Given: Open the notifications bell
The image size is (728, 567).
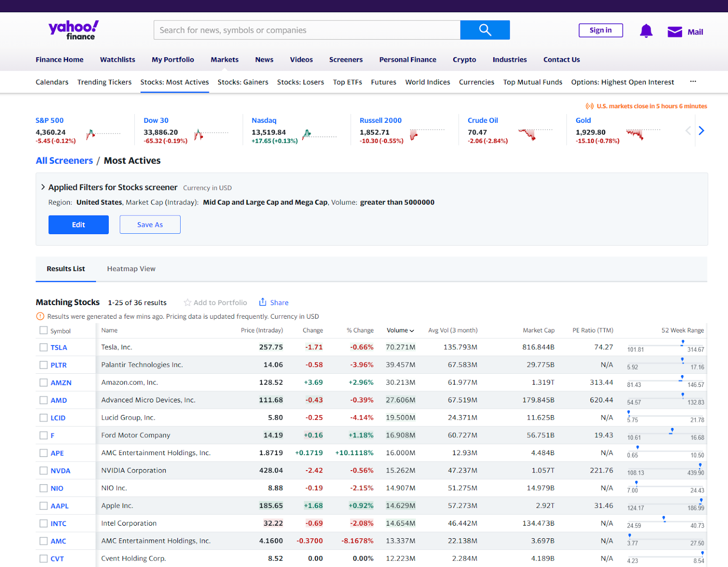Looking at the screenshot, I should pos(646,31).
